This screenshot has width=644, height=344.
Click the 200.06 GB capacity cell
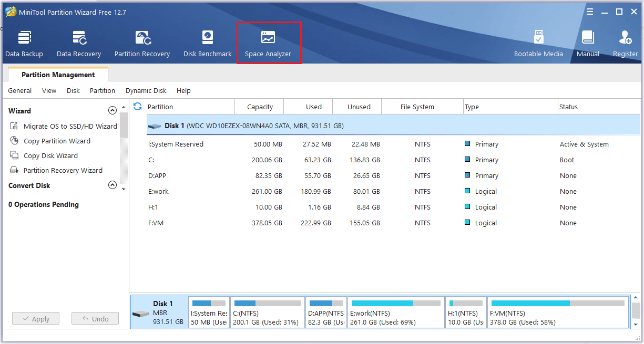pyautogui.click(x=267, y=160)
